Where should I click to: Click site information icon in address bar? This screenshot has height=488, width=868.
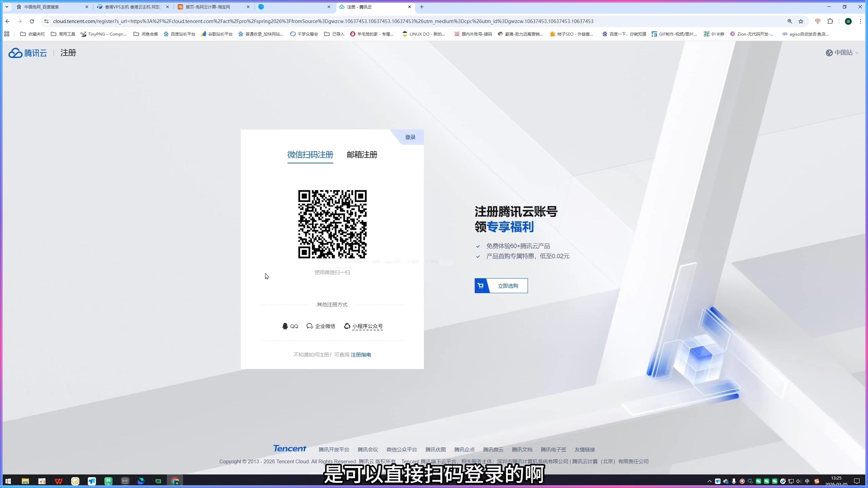click(46, 21)
